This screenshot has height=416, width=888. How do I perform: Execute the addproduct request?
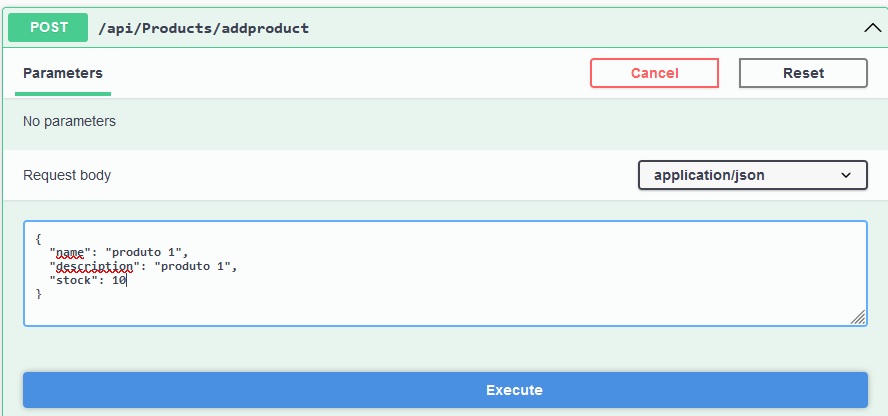point(445,390)
